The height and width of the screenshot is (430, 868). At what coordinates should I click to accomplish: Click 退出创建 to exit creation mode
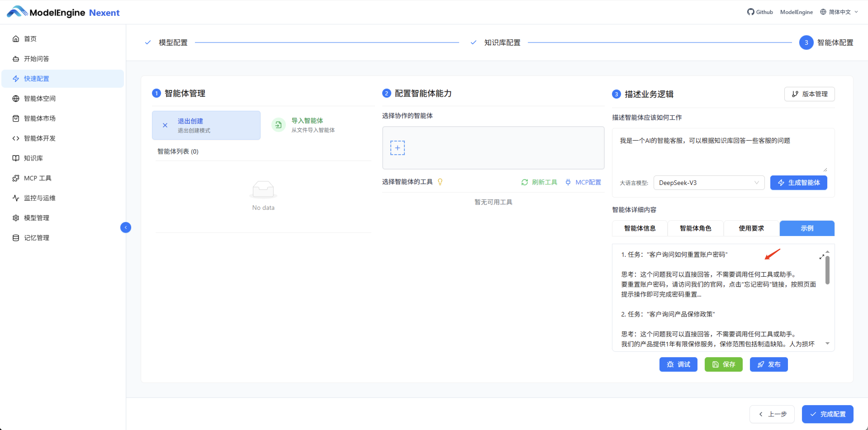(206, 125)
